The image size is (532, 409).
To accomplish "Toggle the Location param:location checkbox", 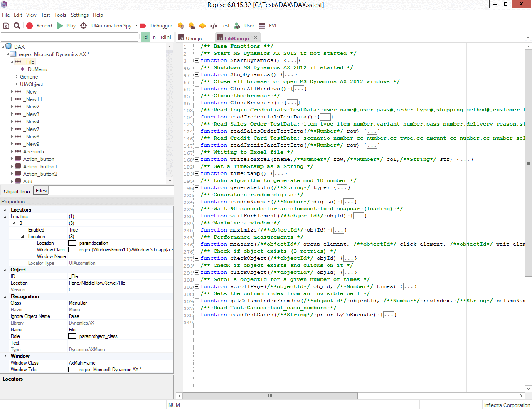I will pyautogui.click(x=72, y=243).
